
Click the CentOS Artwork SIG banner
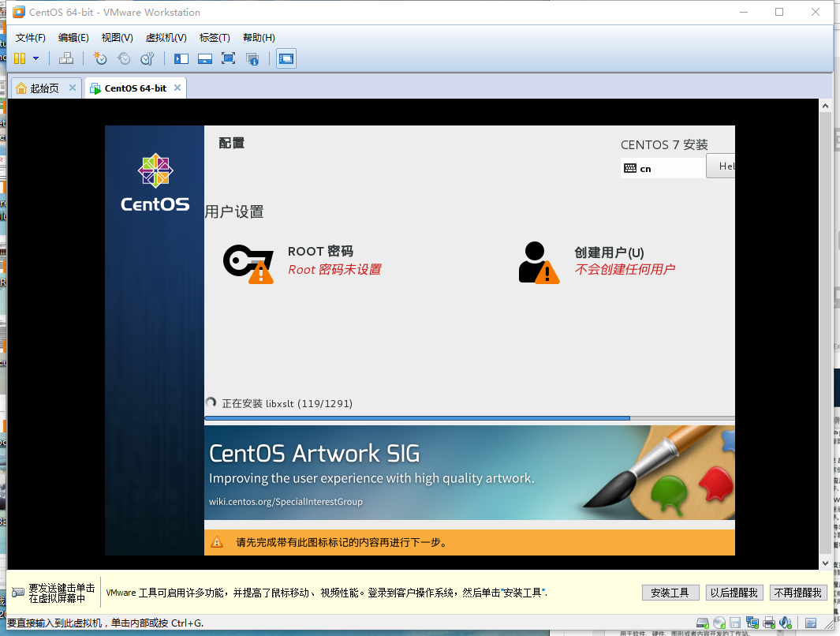469,473
